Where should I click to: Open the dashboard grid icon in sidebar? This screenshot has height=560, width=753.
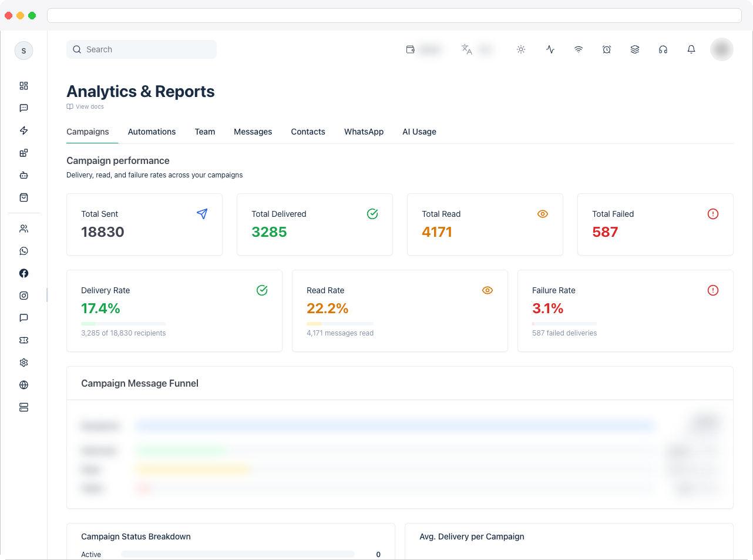click(x=23, y=86)
